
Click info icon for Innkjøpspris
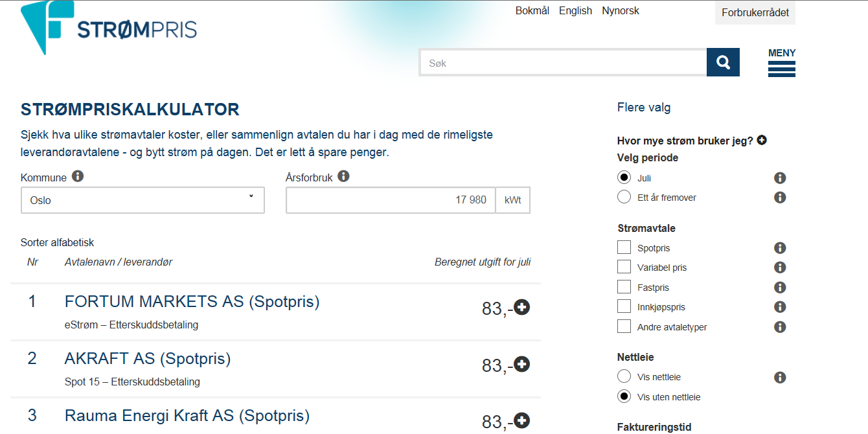(x=780, y=307)
